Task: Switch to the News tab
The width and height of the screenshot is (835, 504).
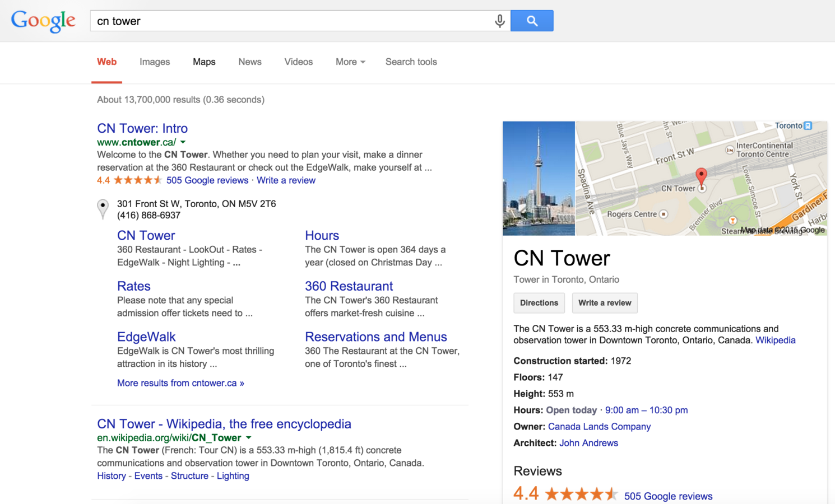Action: pos(250,62)
